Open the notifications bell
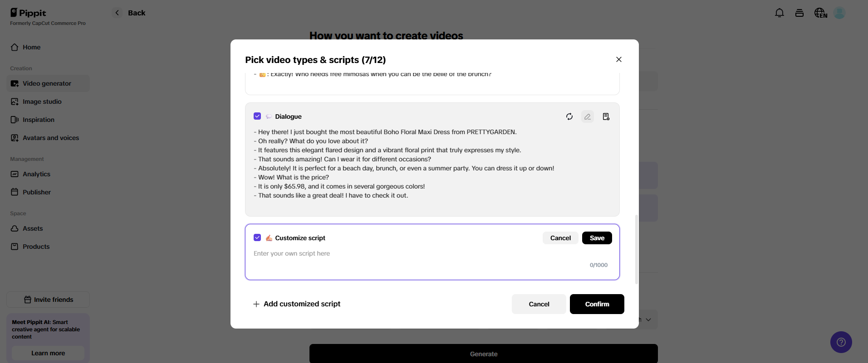 pyautogui.click(x=779, y=13)
